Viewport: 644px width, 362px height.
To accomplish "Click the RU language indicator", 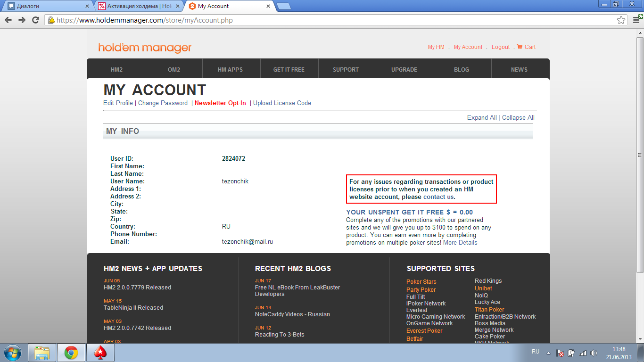I will (x=536, y=352).
